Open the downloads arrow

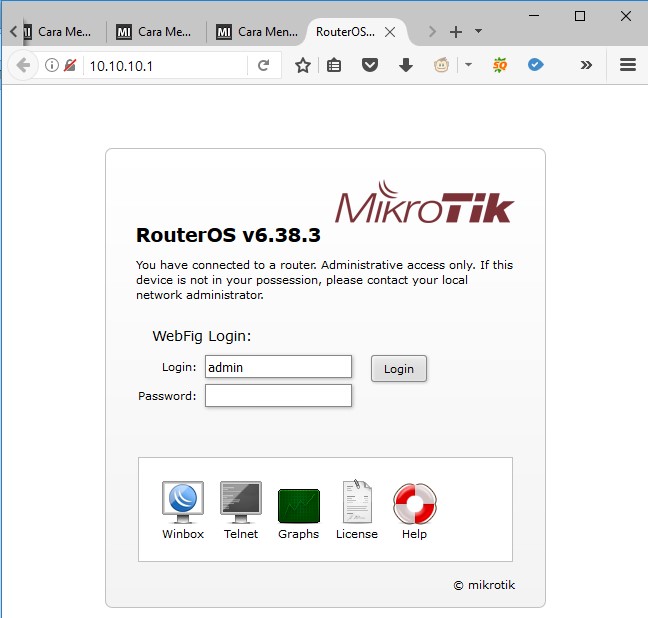pos(406,65)
